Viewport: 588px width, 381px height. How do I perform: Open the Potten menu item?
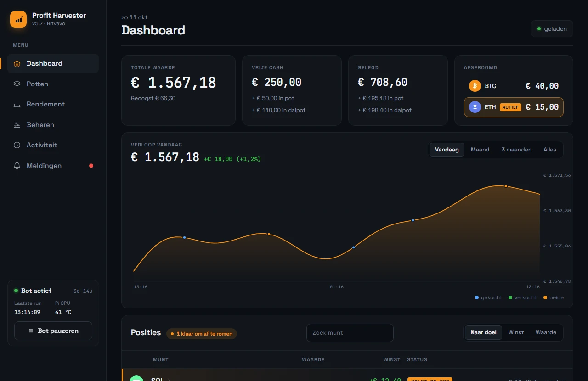[x=53, y=84]
